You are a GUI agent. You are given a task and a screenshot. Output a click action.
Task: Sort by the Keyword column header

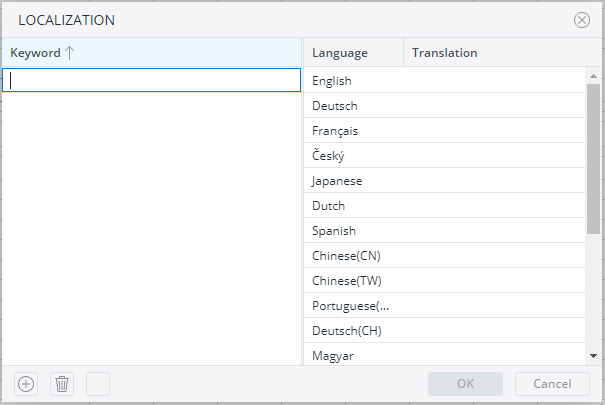(151, 52)
